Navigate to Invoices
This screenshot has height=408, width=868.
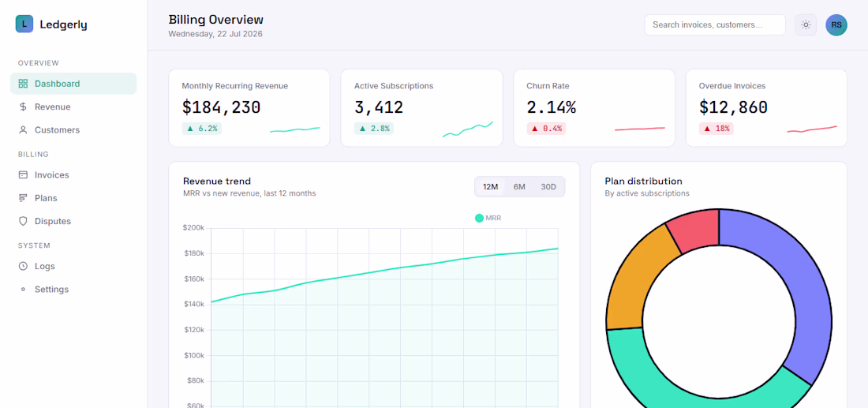(73, 175)
